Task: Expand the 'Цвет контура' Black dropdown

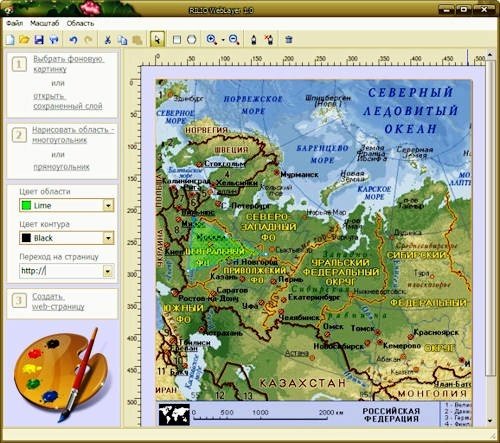Action: click(108, 238)
